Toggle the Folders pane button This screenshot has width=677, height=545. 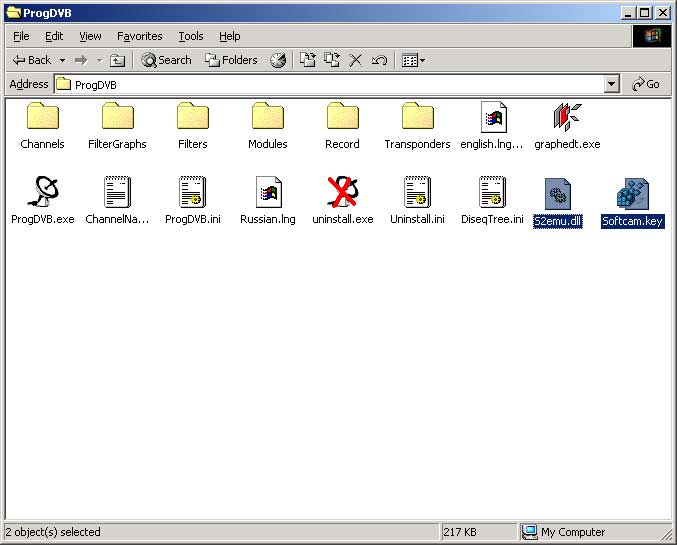[231, 60]
